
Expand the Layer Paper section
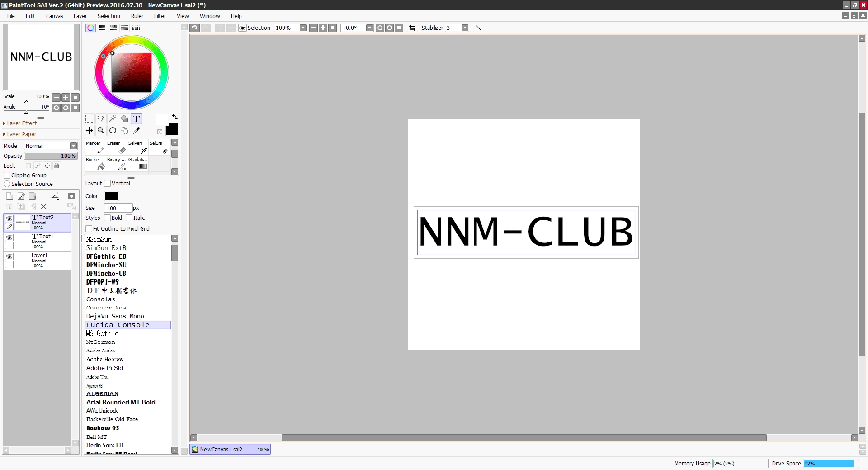[x=21, y=134]
